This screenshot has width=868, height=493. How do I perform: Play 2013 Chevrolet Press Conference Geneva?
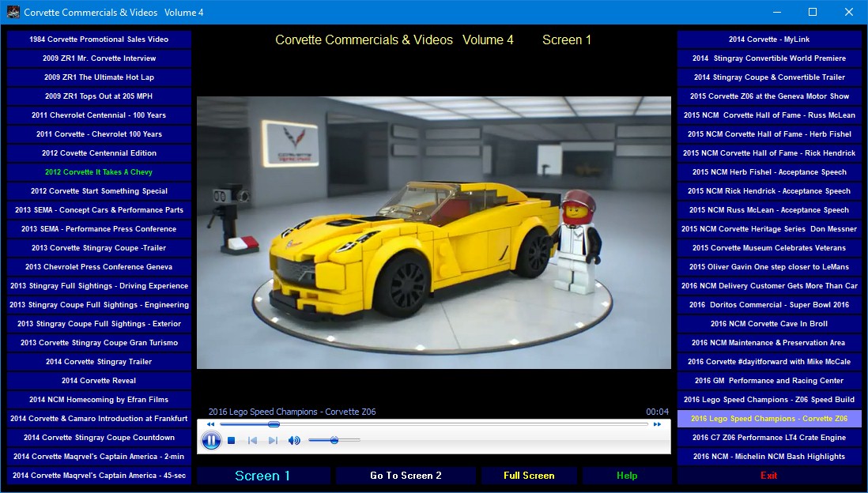tap(99, 267)
